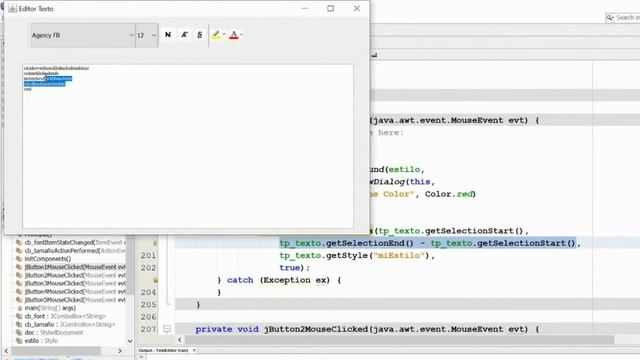Screen dimensions: 640x360
Task: Select estilo : Style field in Navigator
Action: [41, 340]
